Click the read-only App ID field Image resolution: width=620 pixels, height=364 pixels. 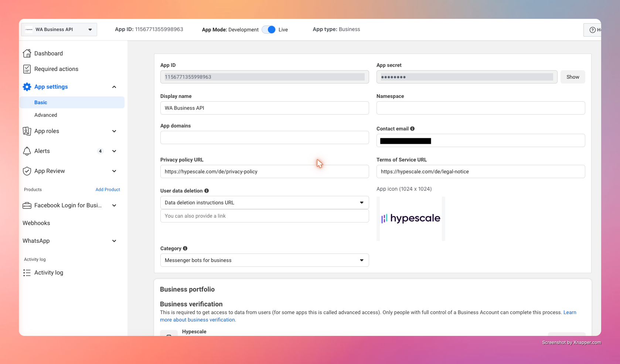coord(265,77)
